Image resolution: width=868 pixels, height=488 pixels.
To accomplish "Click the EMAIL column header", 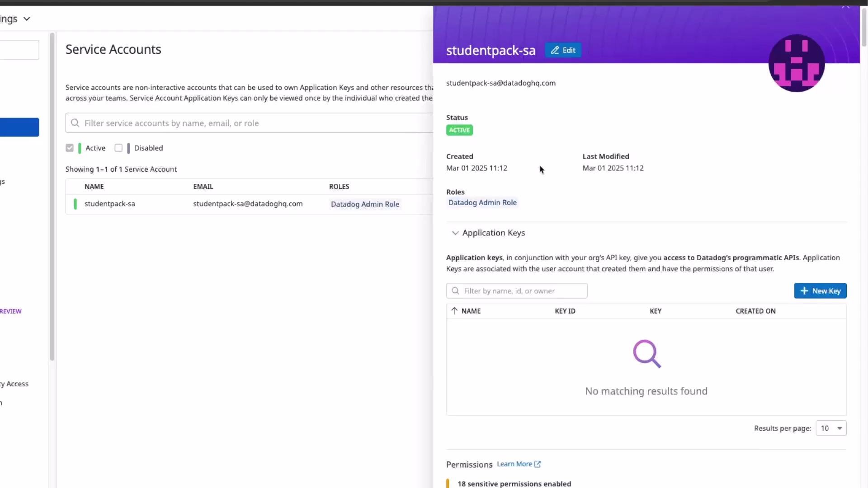I will pos(203,187).
